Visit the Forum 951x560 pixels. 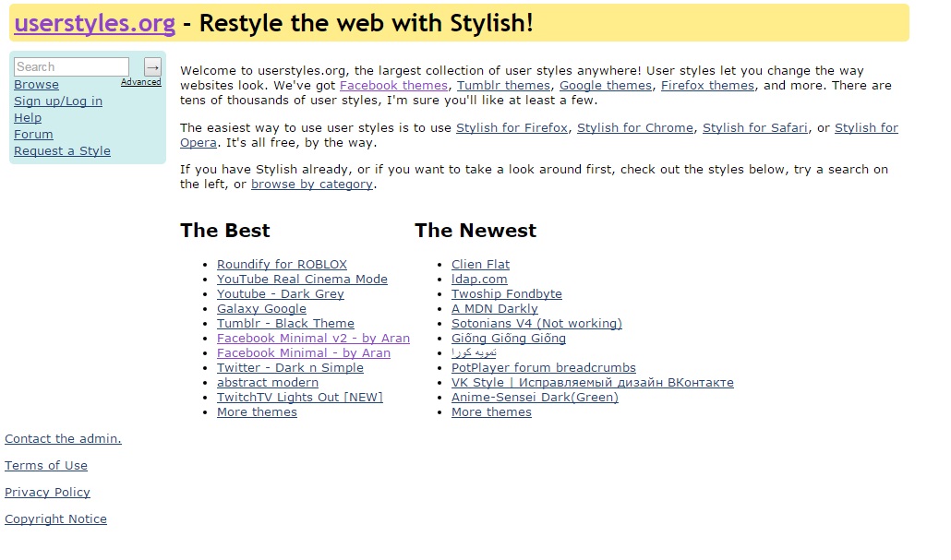pos(33,134)
